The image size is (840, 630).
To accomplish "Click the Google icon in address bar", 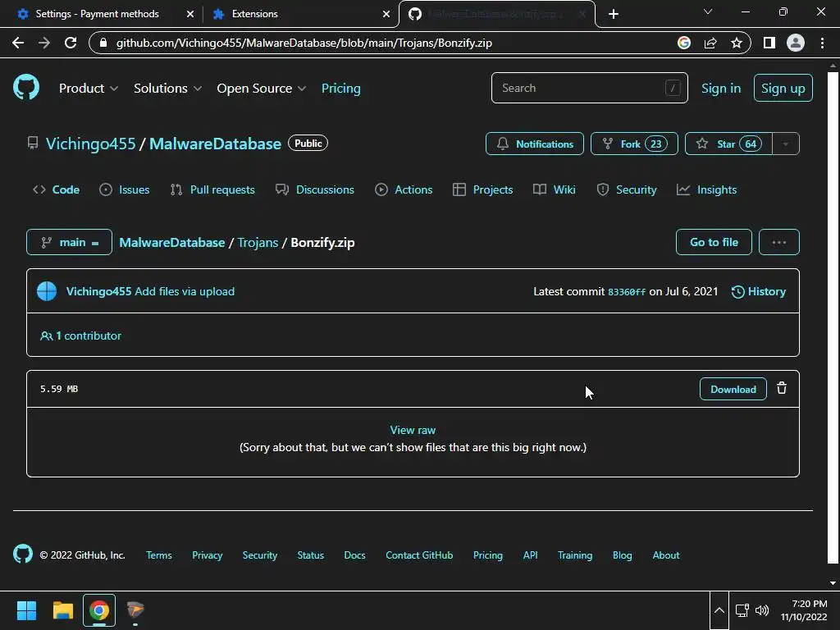I will 684,43.
